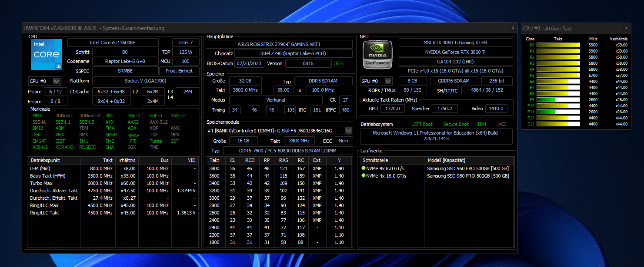Click the RCD column header in memory timings
Screen dimensions: 644x267
pyautogui.click(x=250, y=160)
